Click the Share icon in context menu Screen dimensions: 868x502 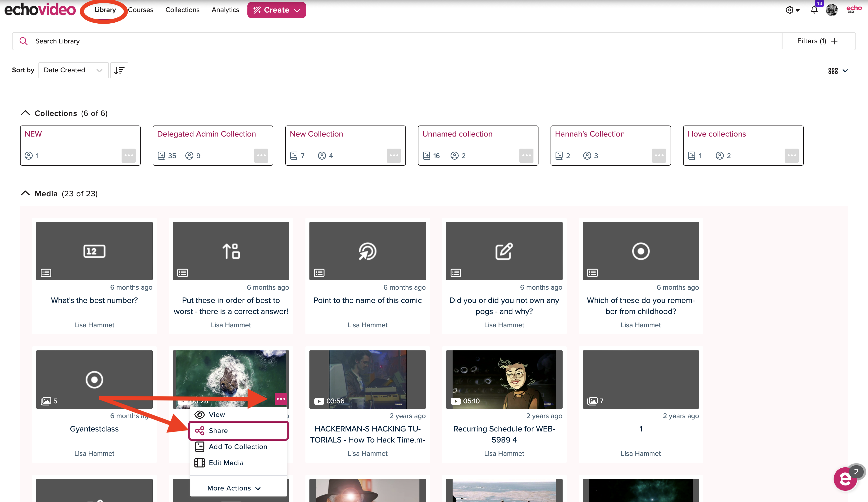click(200, 430)
